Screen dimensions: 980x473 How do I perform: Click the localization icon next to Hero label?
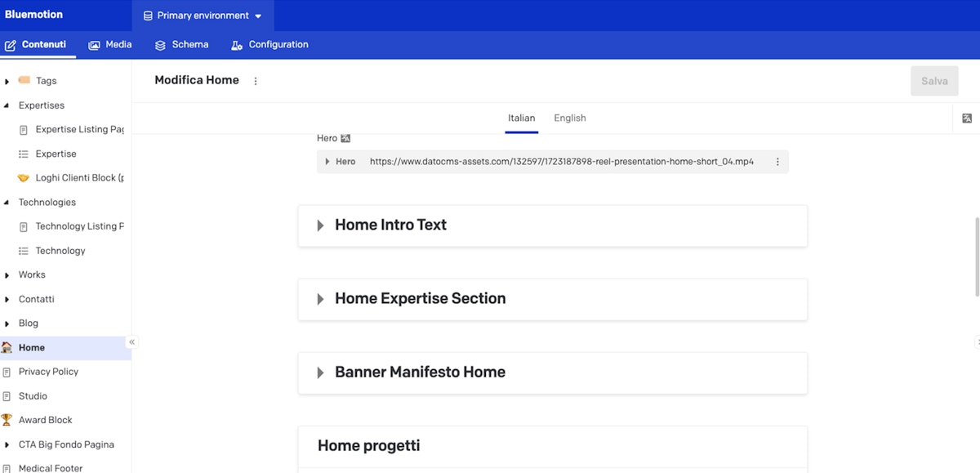[x=345, y=138]
